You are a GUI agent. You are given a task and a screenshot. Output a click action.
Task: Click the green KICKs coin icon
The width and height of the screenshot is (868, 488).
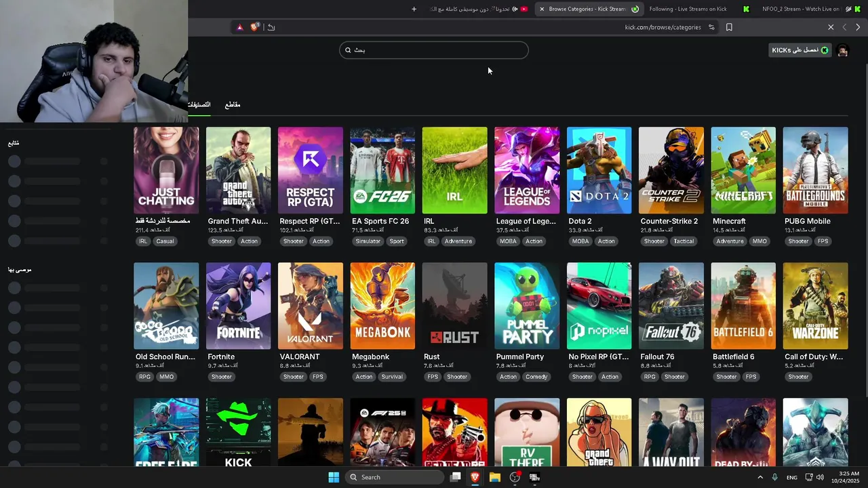[x=825, y=50]
